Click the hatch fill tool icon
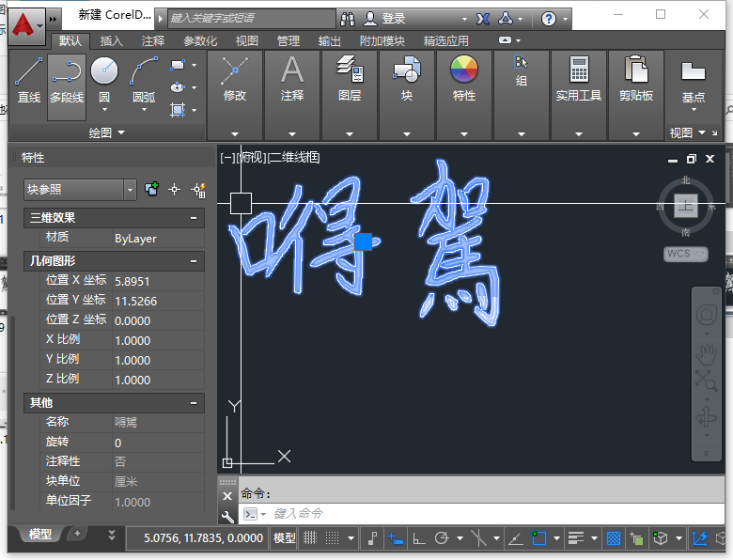 point(178,110)
